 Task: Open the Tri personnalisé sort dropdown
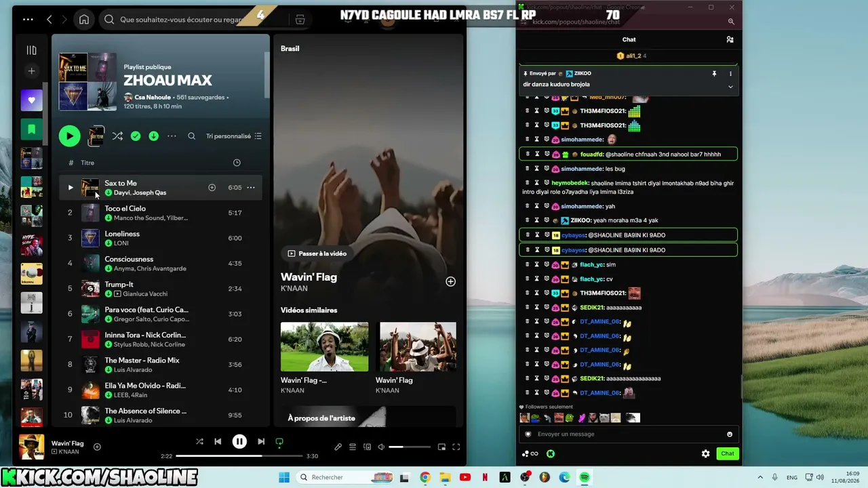(x=234, y=136)
